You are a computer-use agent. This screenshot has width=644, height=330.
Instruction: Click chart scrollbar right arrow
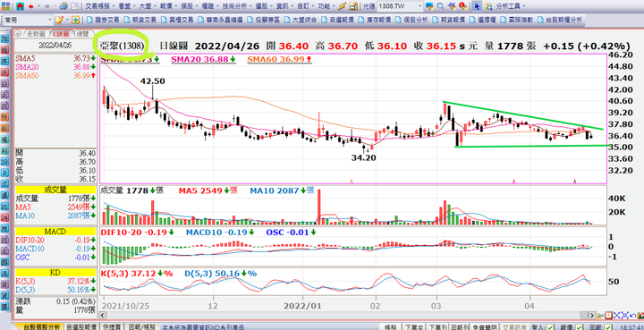[x=592, y=315]
